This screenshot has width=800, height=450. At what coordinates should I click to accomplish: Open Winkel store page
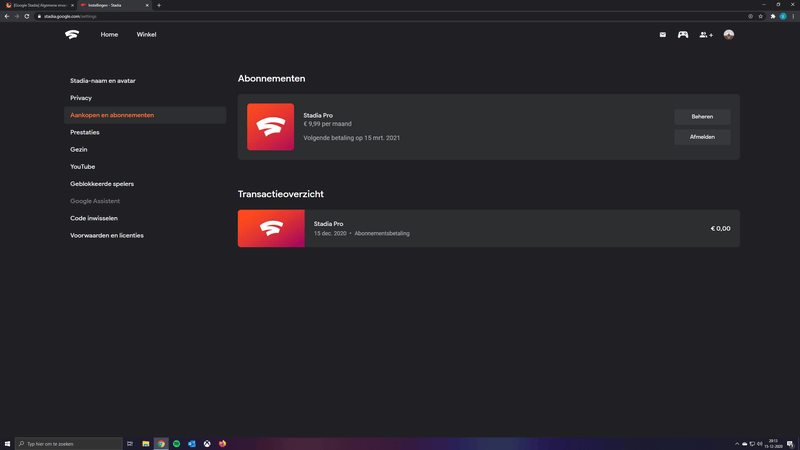pos(146,35)
